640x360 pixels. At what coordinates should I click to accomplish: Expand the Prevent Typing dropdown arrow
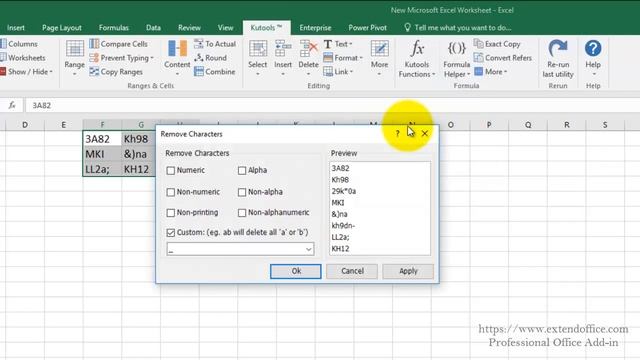[152, 58]
